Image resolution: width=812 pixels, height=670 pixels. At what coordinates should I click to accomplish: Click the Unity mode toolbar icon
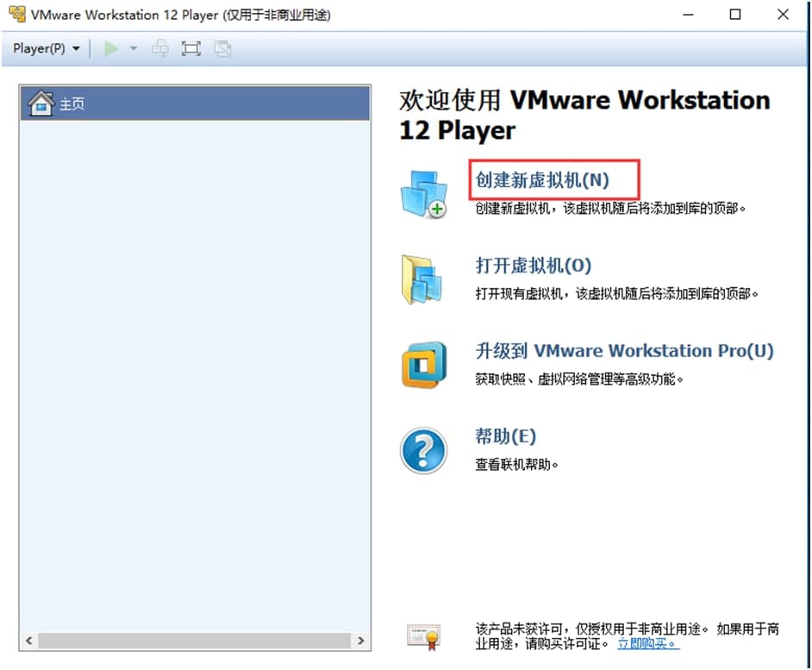tap(222, 48)
